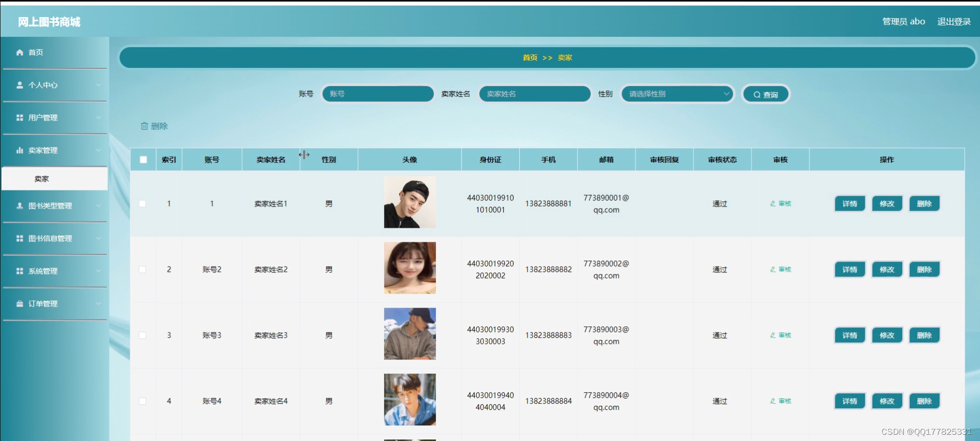
Task: Click 修改 button for 卖家姓名1
Action: [x=887, y=204]
